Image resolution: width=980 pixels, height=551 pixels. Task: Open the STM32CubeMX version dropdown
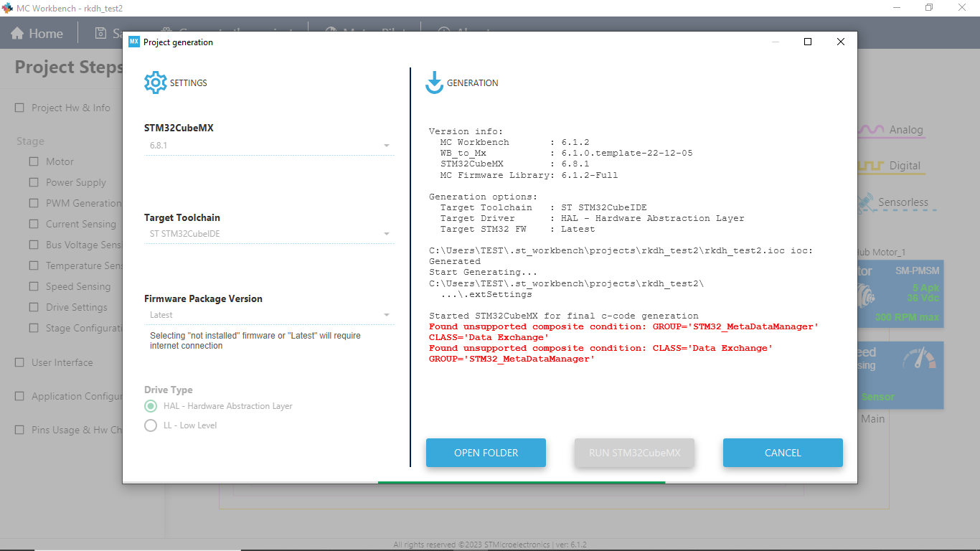pyautogui.click(x=386, y=144)
